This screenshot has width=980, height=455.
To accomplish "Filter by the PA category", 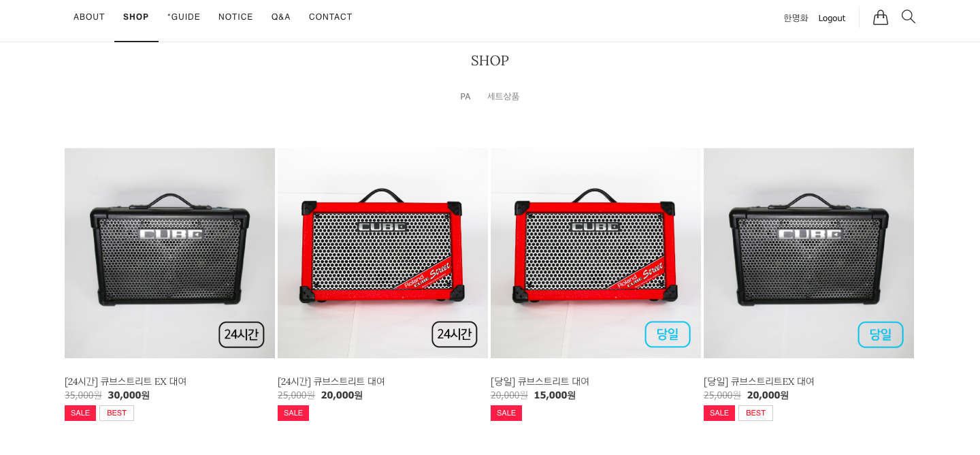I will (465, 97).
